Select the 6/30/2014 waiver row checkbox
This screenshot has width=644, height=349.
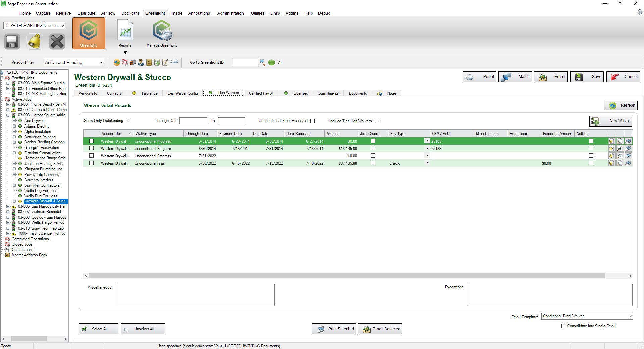tap(91, 148)
